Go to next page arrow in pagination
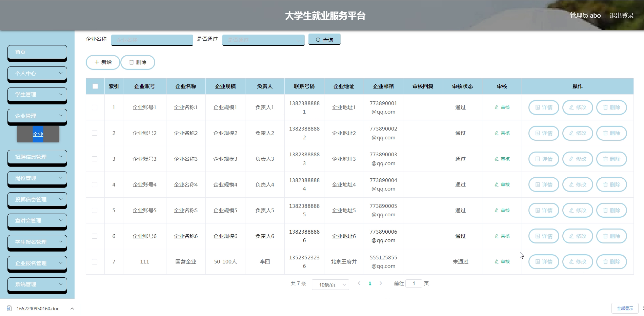This screenshot has width=644, height=316. [x=381, y=283]
